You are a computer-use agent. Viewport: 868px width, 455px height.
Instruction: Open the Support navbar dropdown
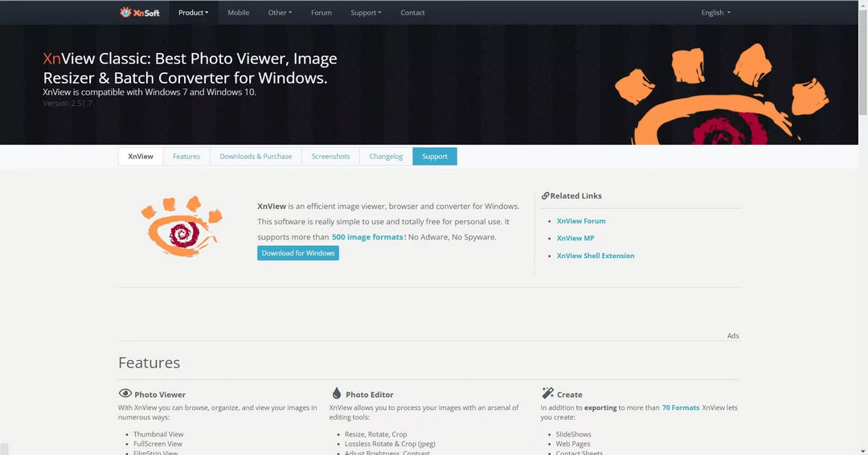pos(366,13)
